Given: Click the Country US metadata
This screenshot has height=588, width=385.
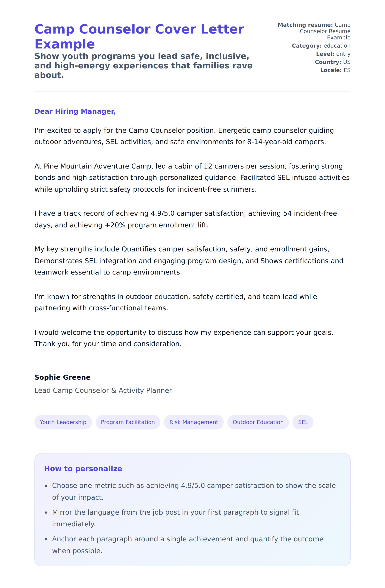Looking at the screenshot, I should click(x=332, y=62).
